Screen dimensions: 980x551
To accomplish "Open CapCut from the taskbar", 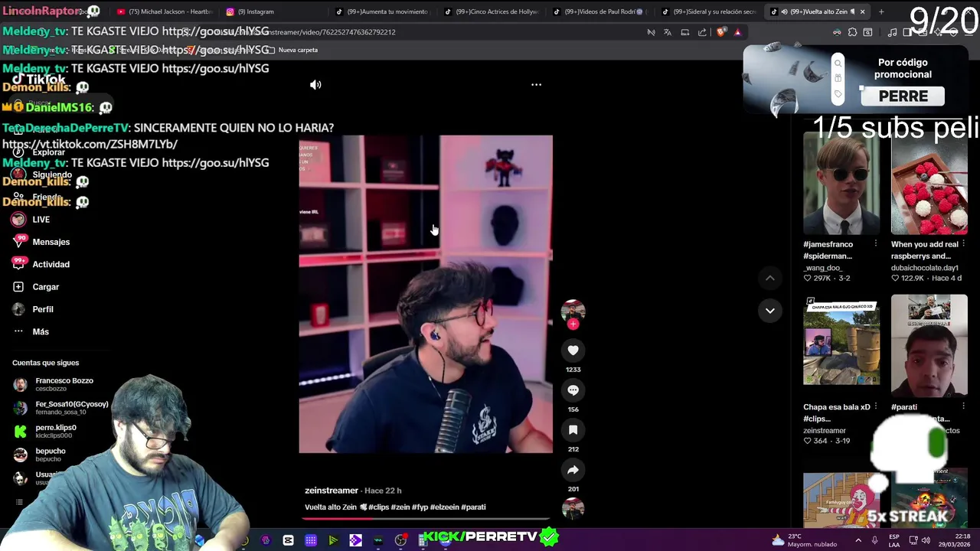I will coord(288,540).
